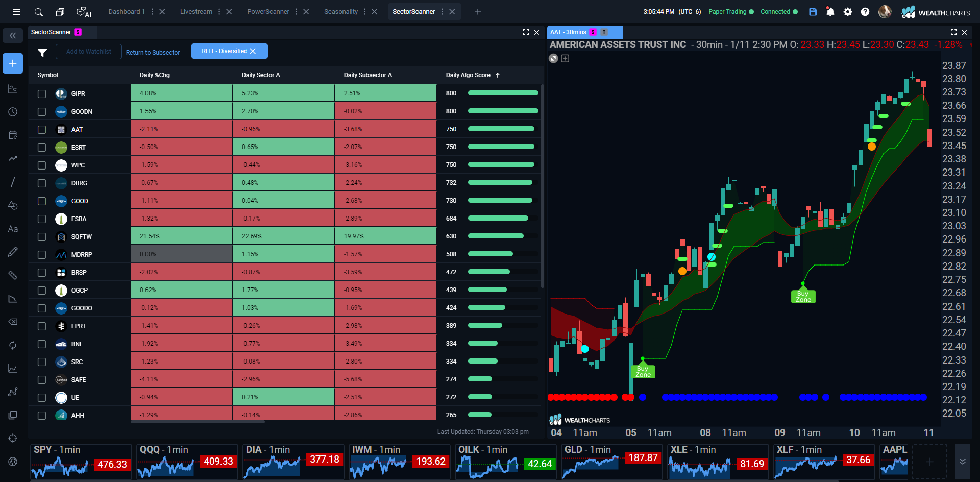Open PowerScanner tab options menu
The width and height of the screenshot is (980, 482).
296,12
